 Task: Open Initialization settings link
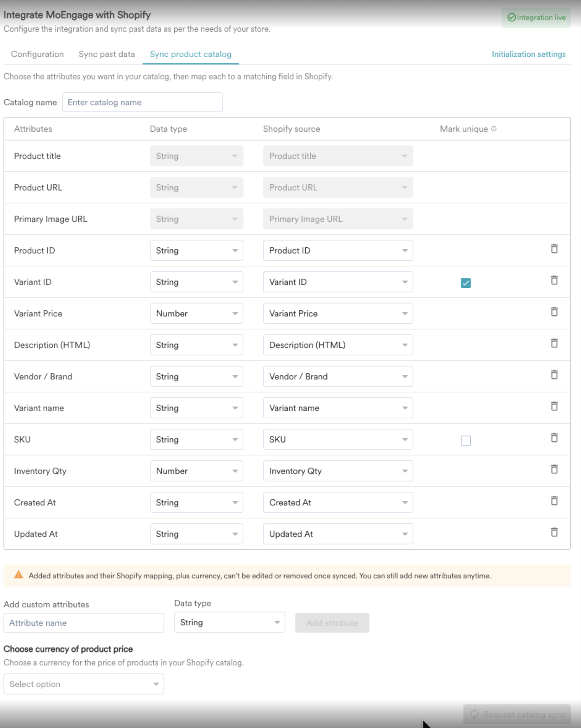point(529,54)
